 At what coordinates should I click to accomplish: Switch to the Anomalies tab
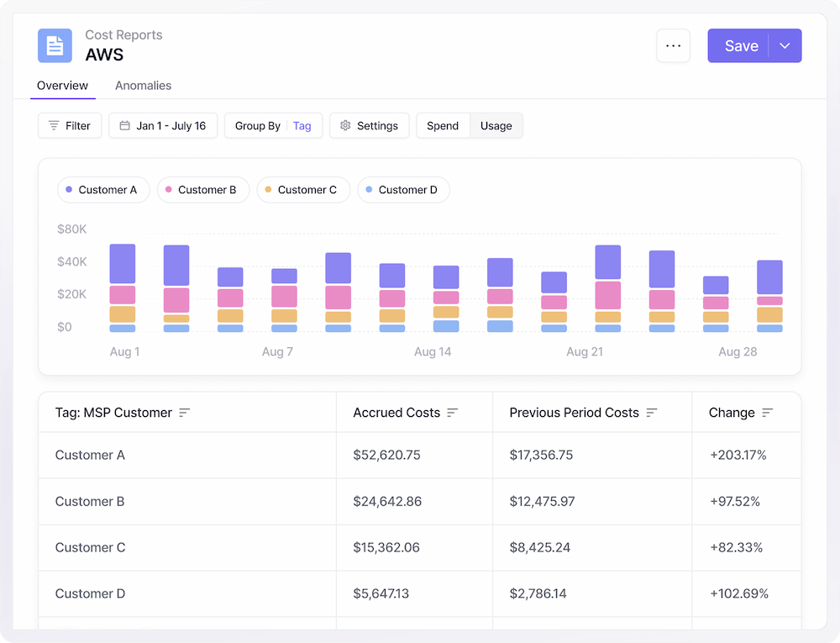click(x=143, y=86)
